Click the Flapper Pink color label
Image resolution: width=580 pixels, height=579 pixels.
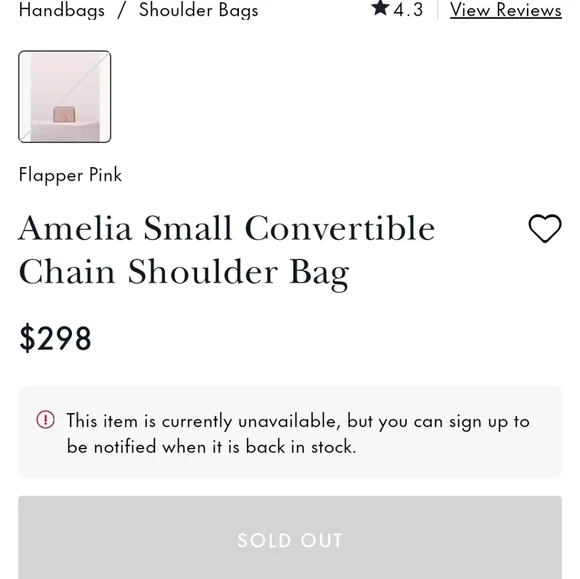(70, 175)
